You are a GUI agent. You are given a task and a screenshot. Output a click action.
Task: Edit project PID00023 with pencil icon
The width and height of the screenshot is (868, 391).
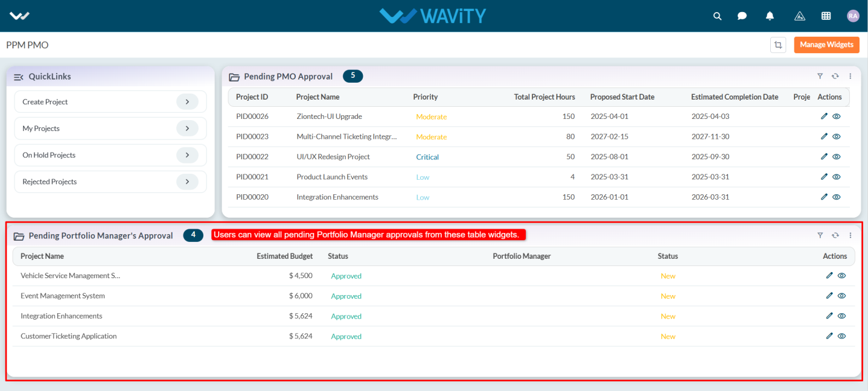[x=824, y=136]
